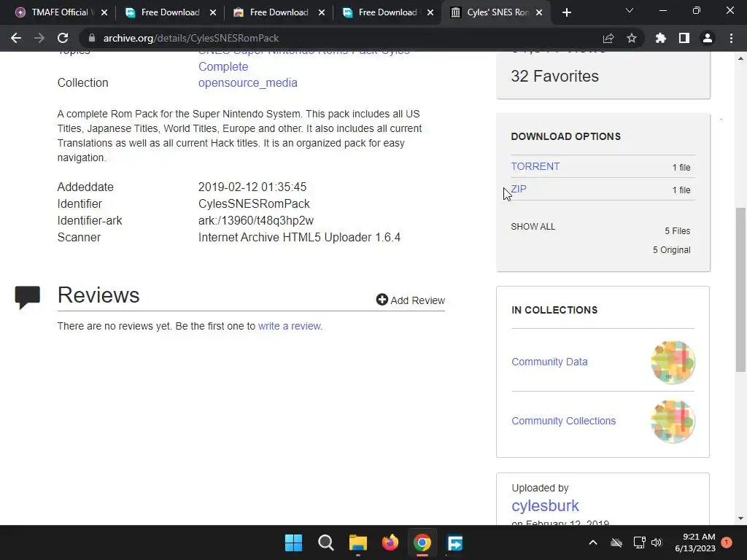Screen dimensions: 747x560
Task: Open the notification badge in the tray
Action: [x=727, y=542]
